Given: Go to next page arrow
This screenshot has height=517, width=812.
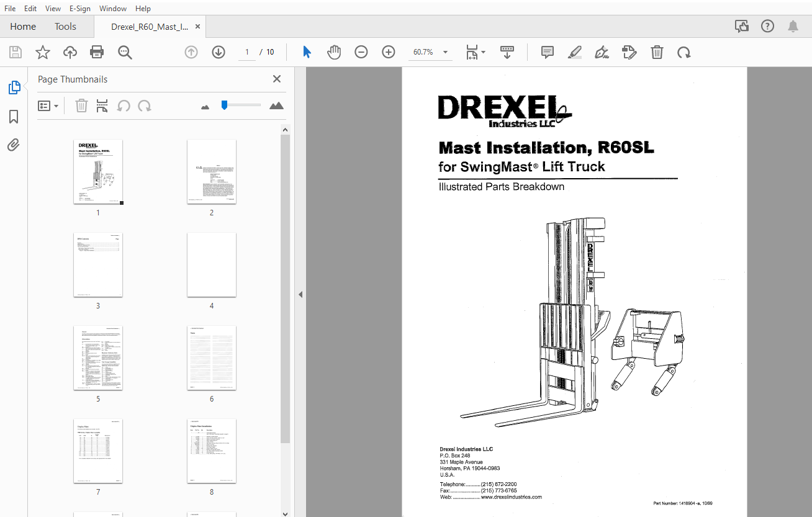Looking at the screenshot, I should coord(219,52).
